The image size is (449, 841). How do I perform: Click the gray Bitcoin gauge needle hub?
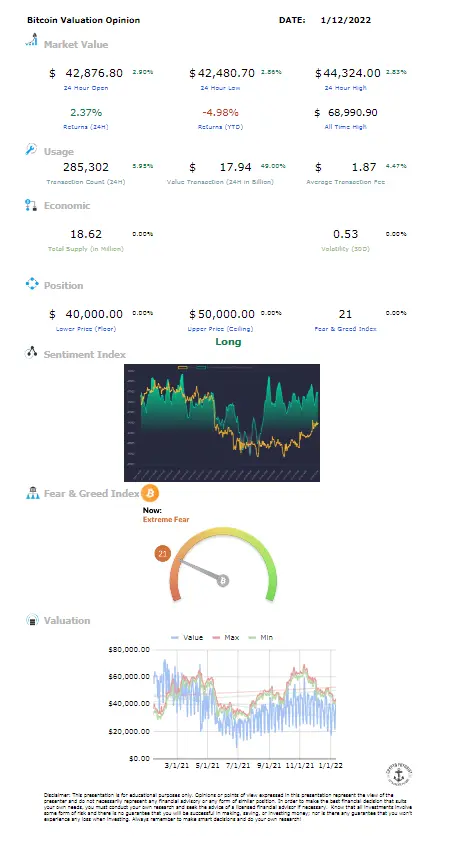[x=223, y=580]
